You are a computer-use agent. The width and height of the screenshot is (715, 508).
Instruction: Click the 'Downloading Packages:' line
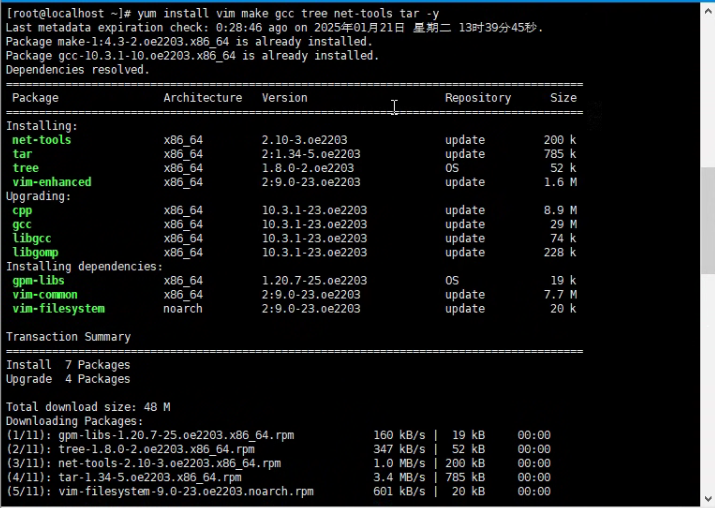pyautogui.click(x=74, y=421)
